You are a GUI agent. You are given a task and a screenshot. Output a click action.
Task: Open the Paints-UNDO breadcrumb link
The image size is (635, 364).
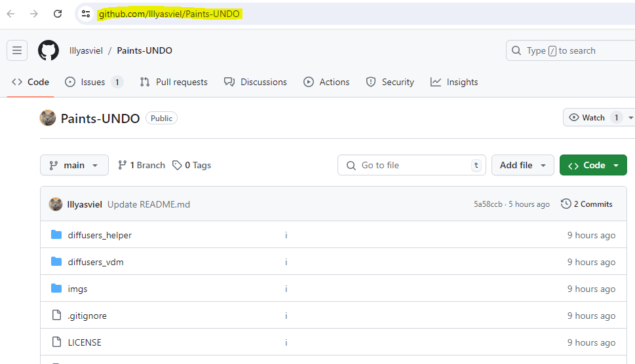[x=145, y=50]
